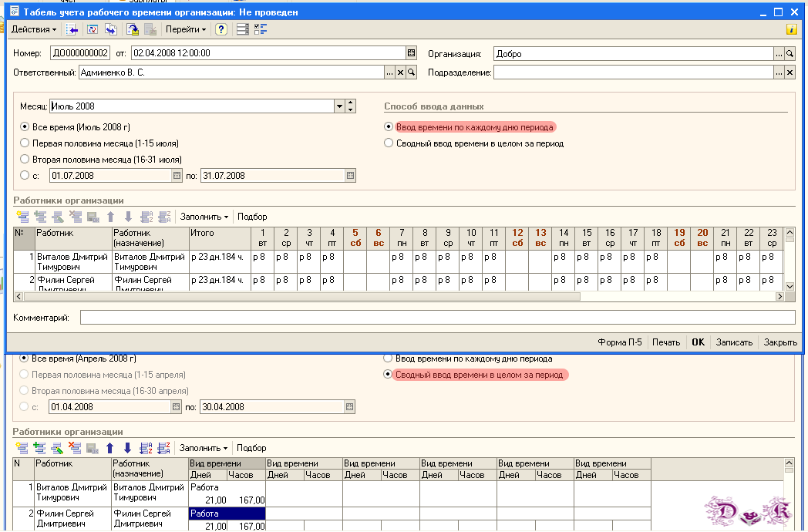Expand the Месяц 'Июль 2008' dropdown arrow
Screen dimensions: 808x532
[x=339, y=106]
